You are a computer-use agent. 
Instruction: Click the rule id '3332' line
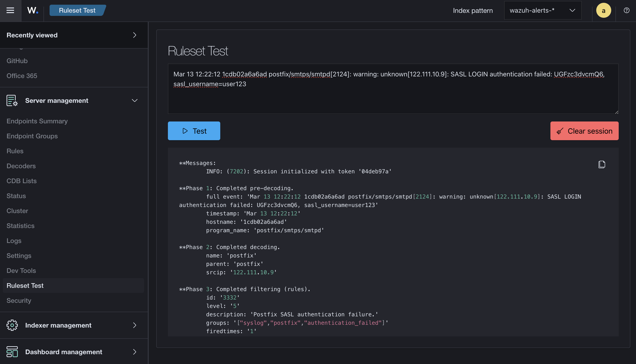(x=223, y=297)
